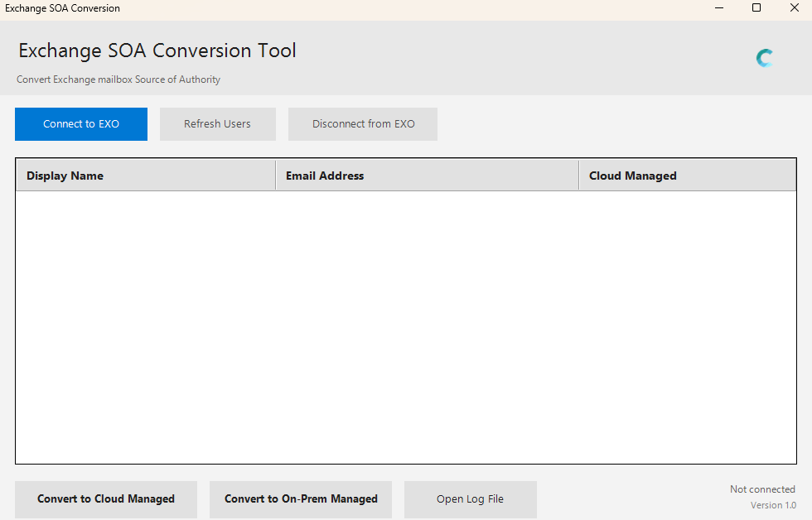Sort by the Display Name column header
The width and height of the screenshot is (812, 520).
pos(65,176)
